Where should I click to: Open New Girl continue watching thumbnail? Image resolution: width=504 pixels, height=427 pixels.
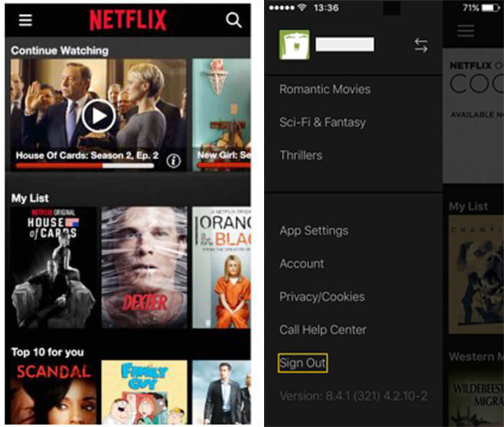pyautogui.click(x=221, y=115)
